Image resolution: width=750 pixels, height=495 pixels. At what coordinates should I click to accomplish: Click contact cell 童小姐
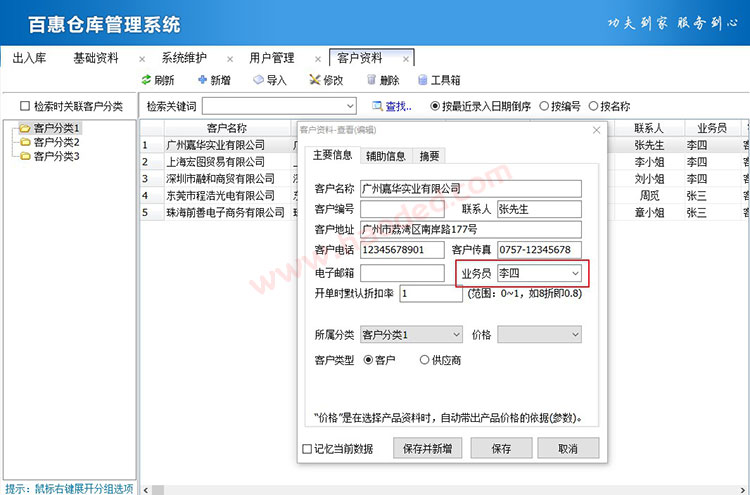pyautogui.click(x=649, y=212)
